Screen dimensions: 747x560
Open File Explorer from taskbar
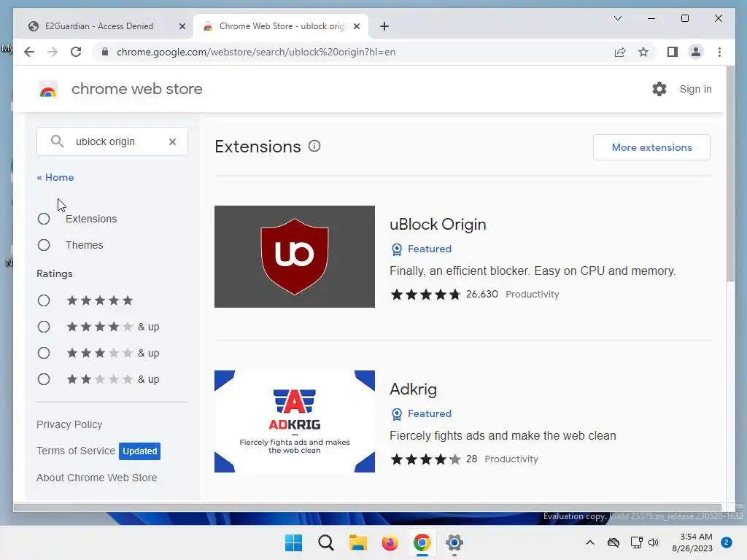(x=357, y=542)
